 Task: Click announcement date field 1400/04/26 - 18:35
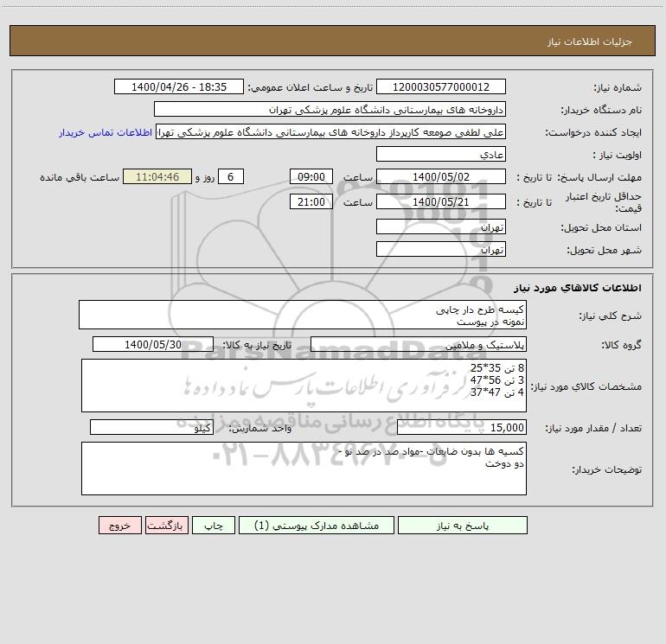coord(179,87)
